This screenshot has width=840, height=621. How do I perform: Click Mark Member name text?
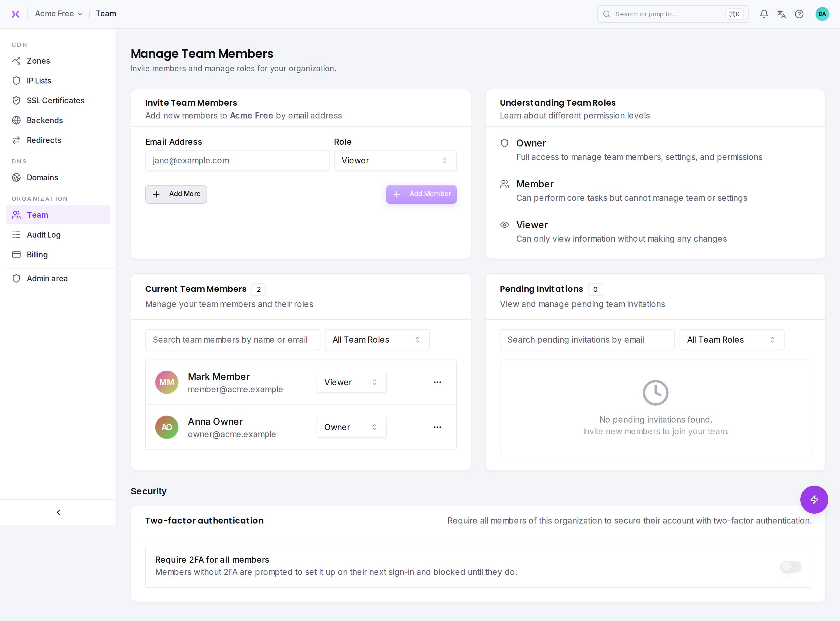pyautogui.click(x=219, y=377)
